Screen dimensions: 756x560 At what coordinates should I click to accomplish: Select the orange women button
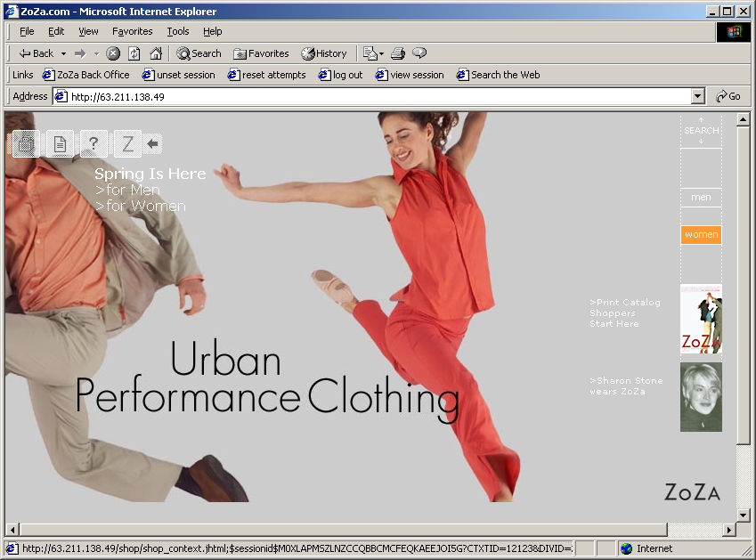[701, 235]
